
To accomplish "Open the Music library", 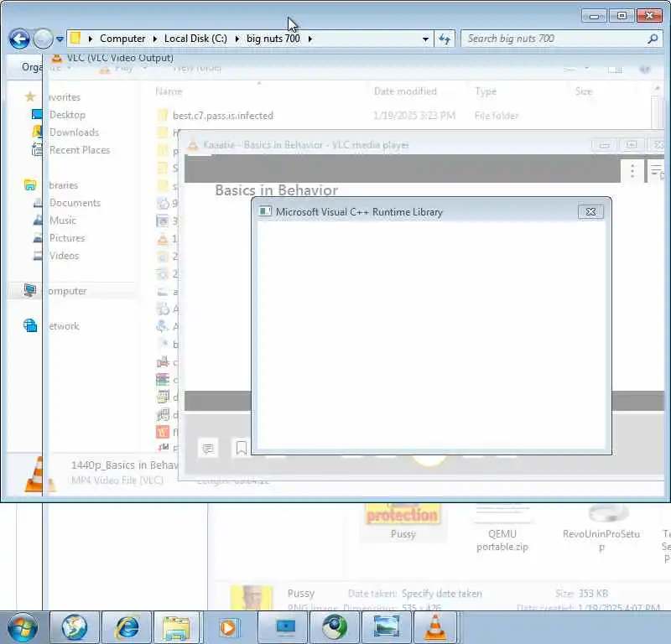I will (x=62, y=221).
